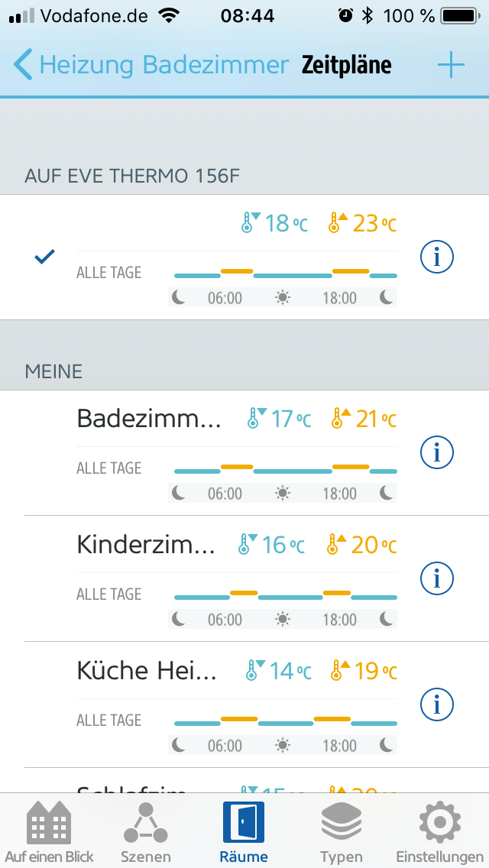Select the Räume tab
The width and height of the screenshot is (489, 868).
pyautogui.click(x=244, y=831)
